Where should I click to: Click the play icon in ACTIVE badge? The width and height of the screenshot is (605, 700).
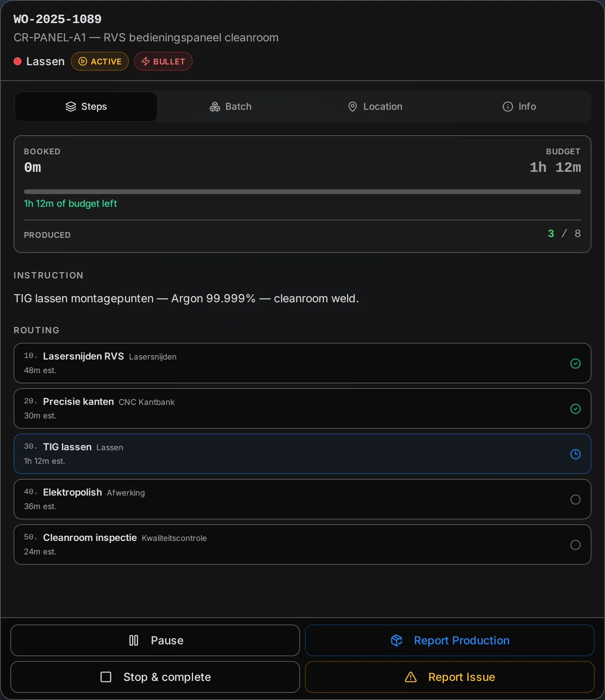(x=83, y=61)
